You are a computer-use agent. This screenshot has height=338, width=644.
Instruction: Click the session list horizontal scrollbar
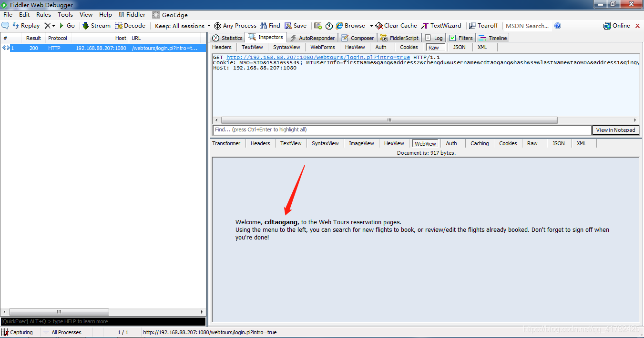pos(59,312)
